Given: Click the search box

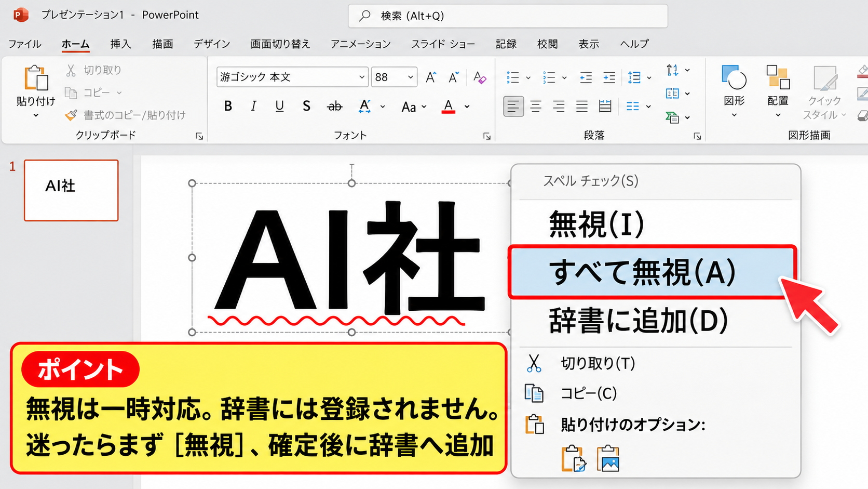Looking at the screenshot, I should pyautogui.click(x=508, y=16).
